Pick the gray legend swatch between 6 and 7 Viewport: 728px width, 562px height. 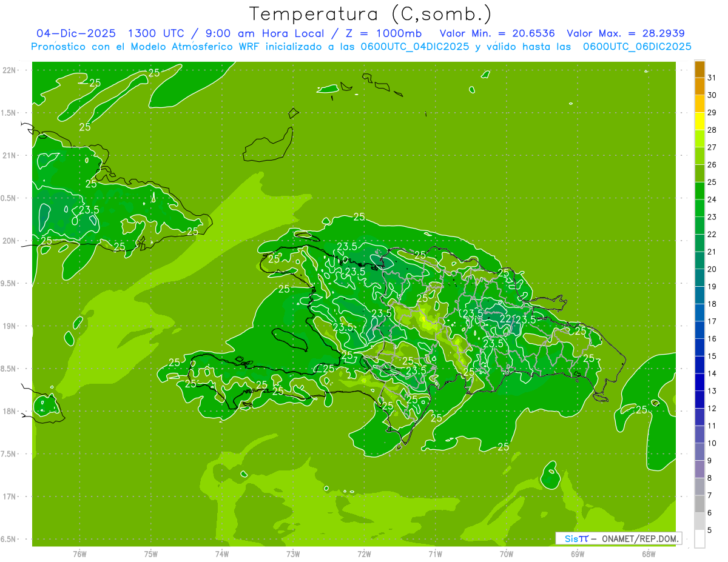[x=699, y=503]
